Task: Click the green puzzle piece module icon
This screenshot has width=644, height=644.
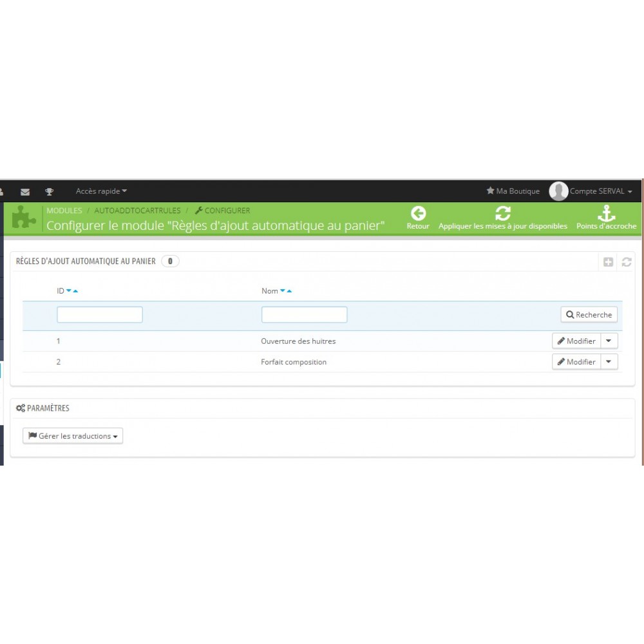Action: click(24, 217)
